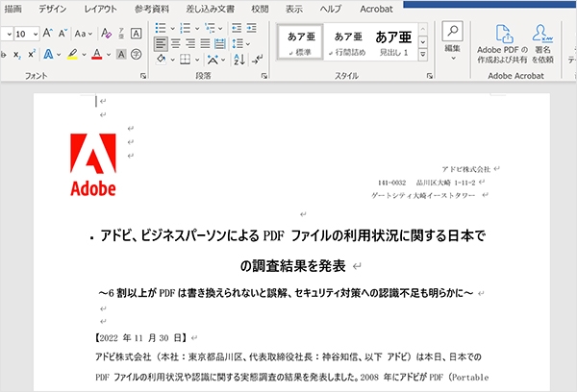Select the Adobe logo image in document
This screenshot has width=577, height=392.
tap(93, 164)
